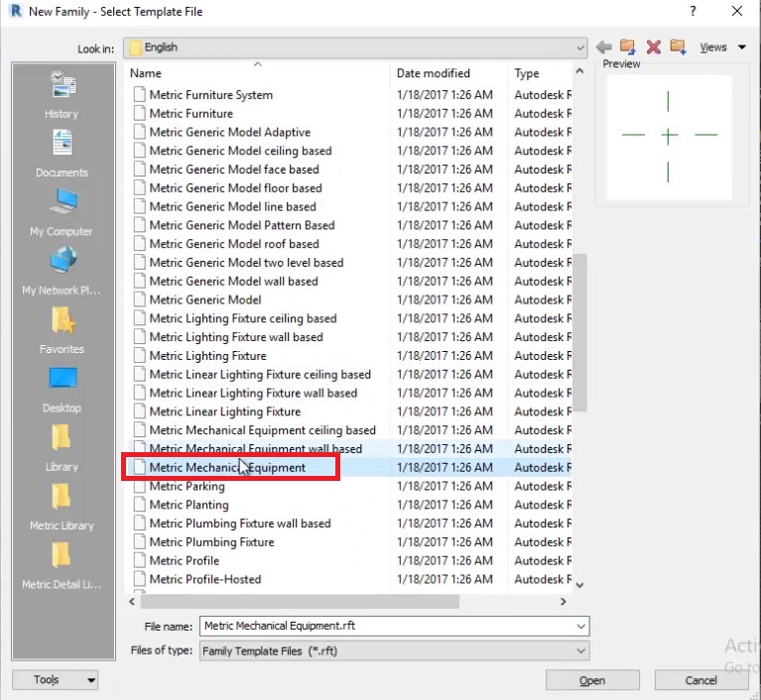The image size is (761, 700).
Task: Click the horizontal scrollbar thumb
Action: click(300, 602)
